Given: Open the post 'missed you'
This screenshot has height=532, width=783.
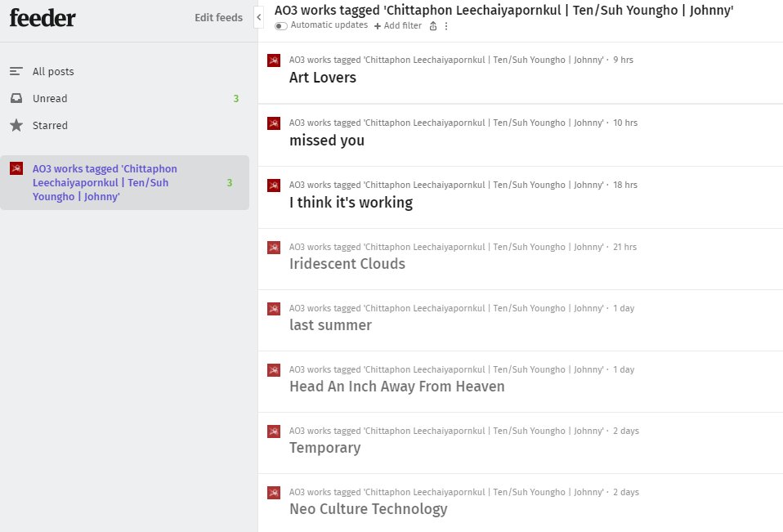Looking at the screenshot, I should (327, 141).
